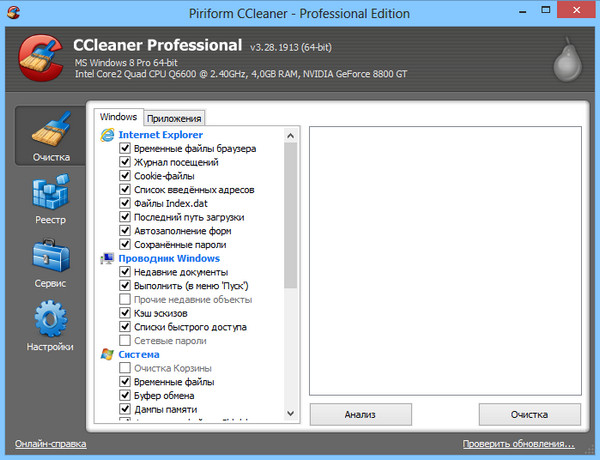Click the Piriform pear icon
Viewport: 600px width, 460px height.
[565, 60]
